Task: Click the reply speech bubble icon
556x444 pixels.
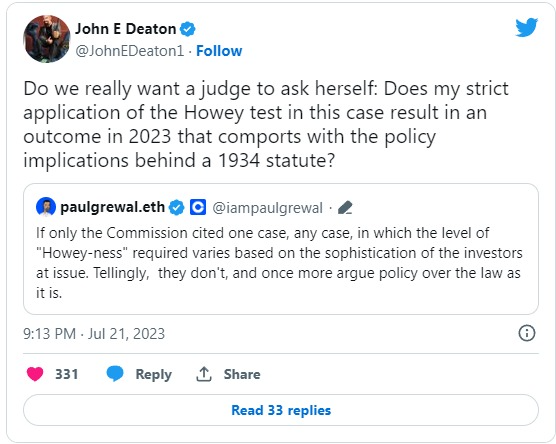Action: click(x=115, y=374)
